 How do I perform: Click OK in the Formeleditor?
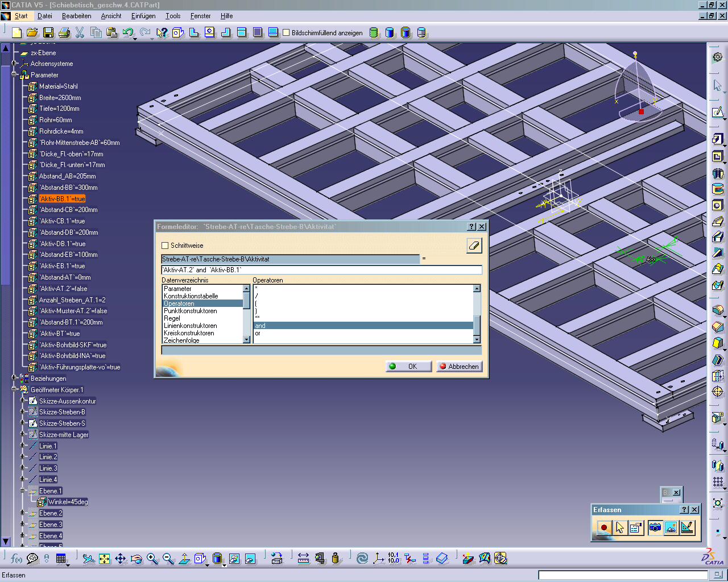(x=408, y=367)
